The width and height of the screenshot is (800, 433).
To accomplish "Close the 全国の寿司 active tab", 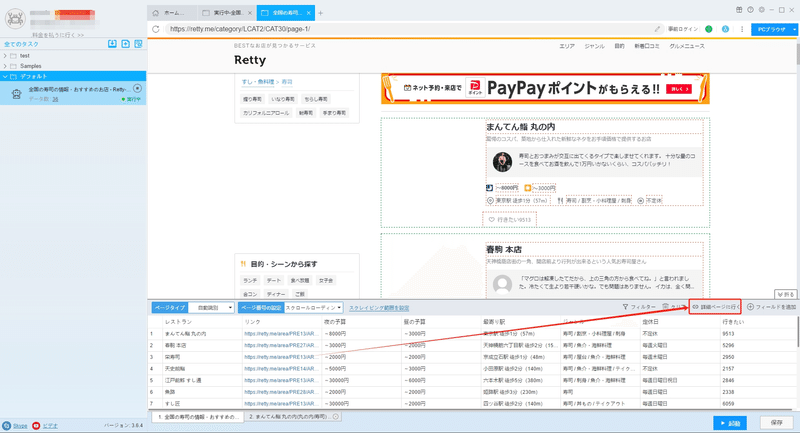I will [309, 13].
